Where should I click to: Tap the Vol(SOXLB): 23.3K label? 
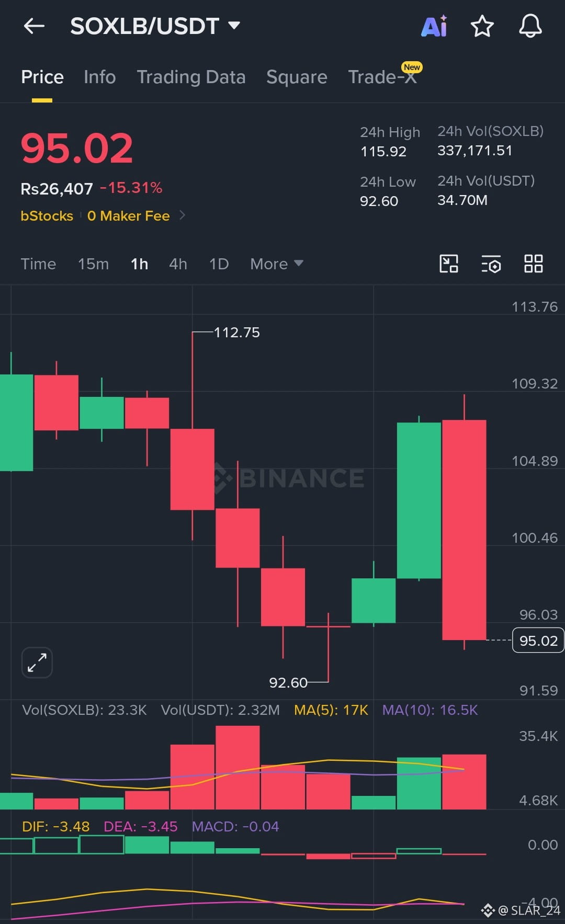(84, 710)
